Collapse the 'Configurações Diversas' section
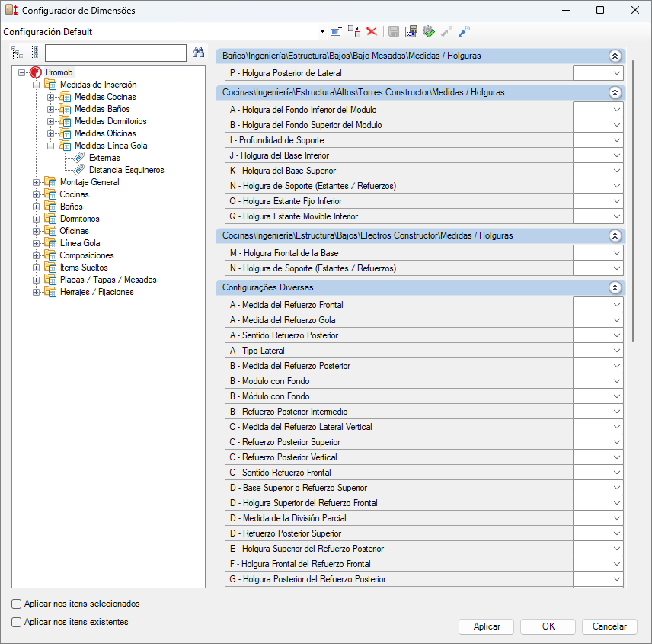The image size is (652, 644). click(615, 288)
